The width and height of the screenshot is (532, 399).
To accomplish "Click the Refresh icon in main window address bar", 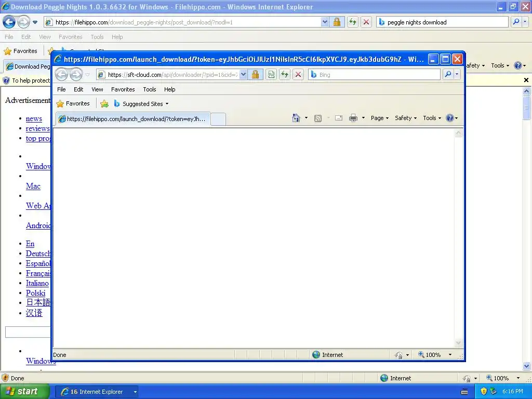I will tap(353, 22).
